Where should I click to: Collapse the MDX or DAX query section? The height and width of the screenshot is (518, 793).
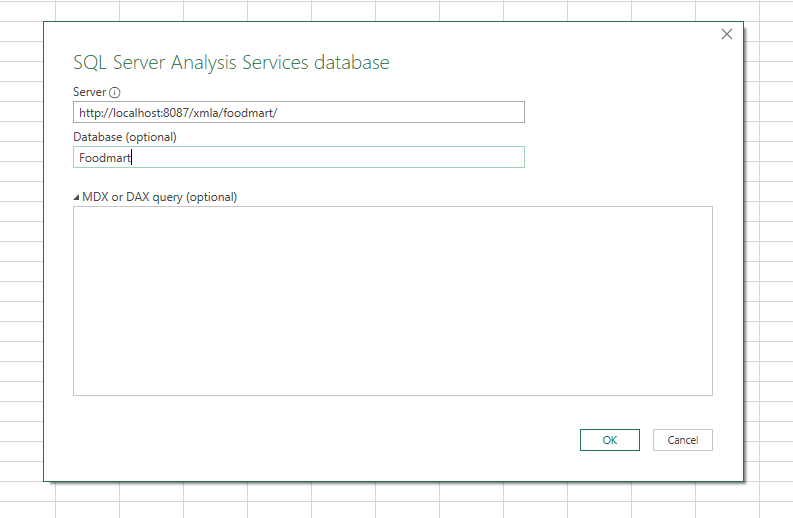(x=76, y=197)
